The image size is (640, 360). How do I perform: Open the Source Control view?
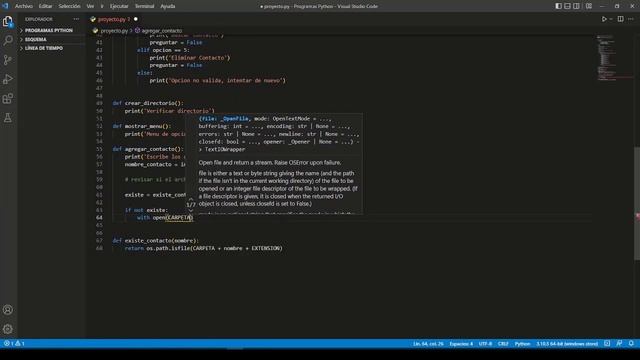8,60
